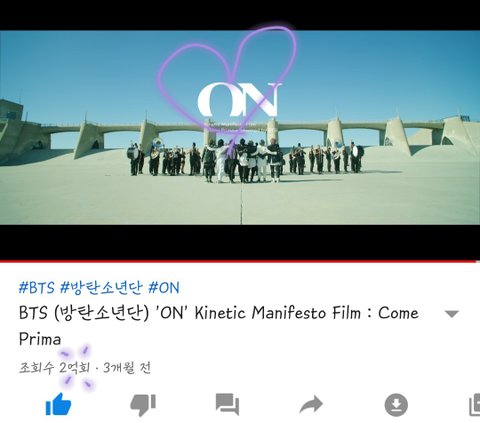Tap the circular download icon
This screenshot has width=480, height=423.
pos(396,405)
